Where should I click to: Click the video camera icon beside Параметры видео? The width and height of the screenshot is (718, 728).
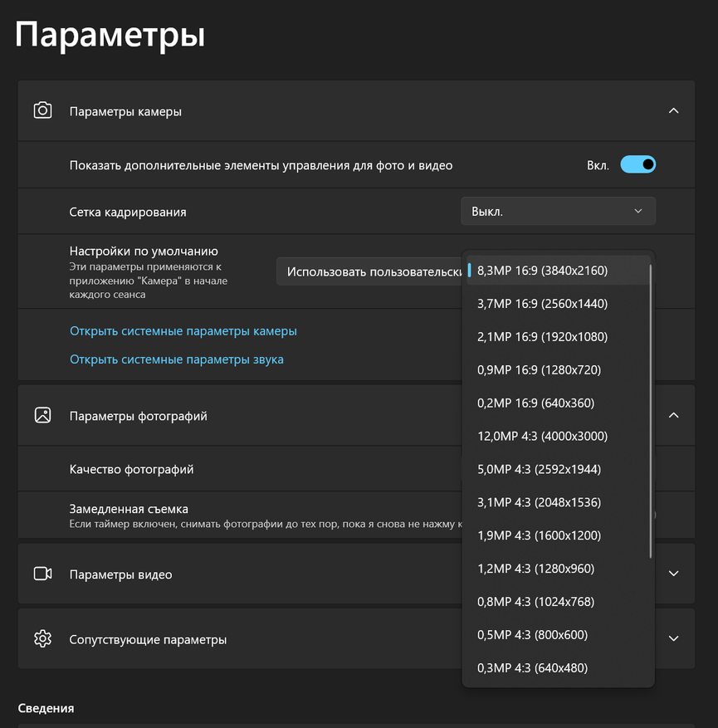[42, 574]
